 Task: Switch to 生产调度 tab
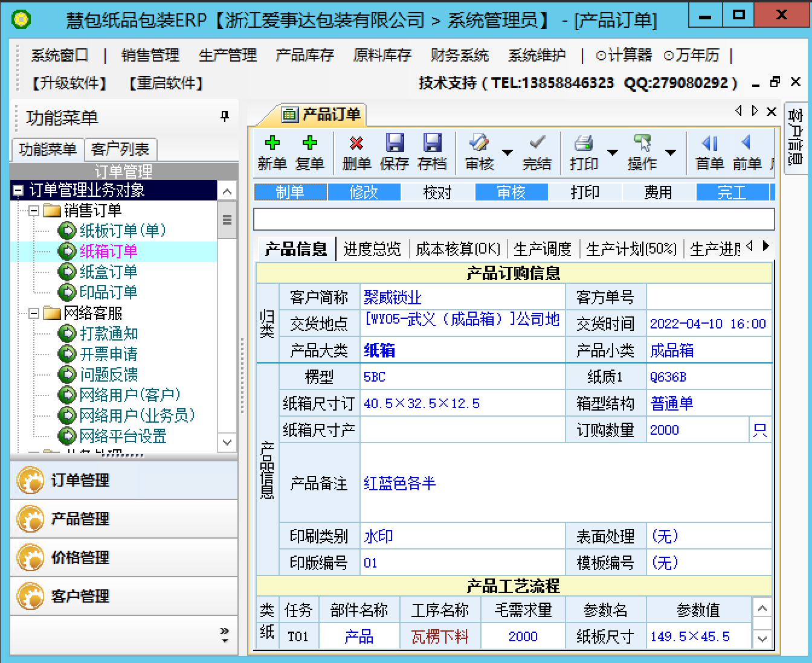[x=543, y=249]
